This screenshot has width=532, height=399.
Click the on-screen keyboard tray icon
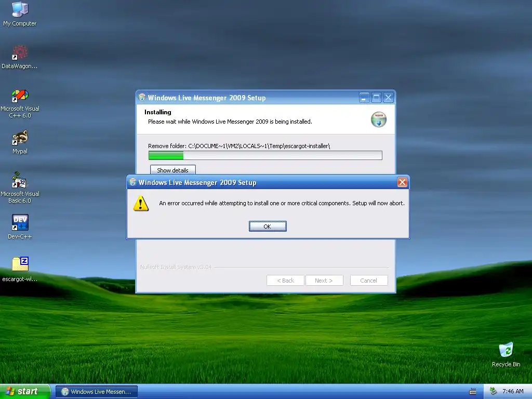pyautogui.click(x=473, y=392)
